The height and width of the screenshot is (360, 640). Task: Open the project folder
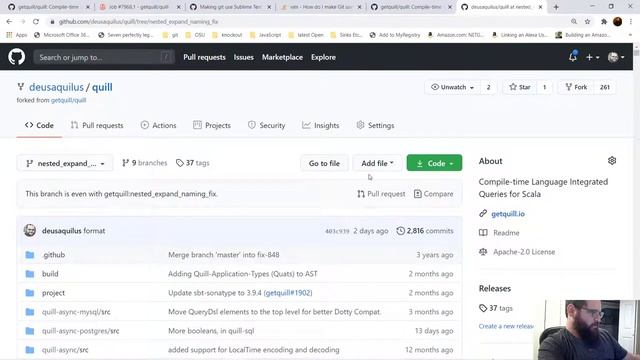coord(53,293)
